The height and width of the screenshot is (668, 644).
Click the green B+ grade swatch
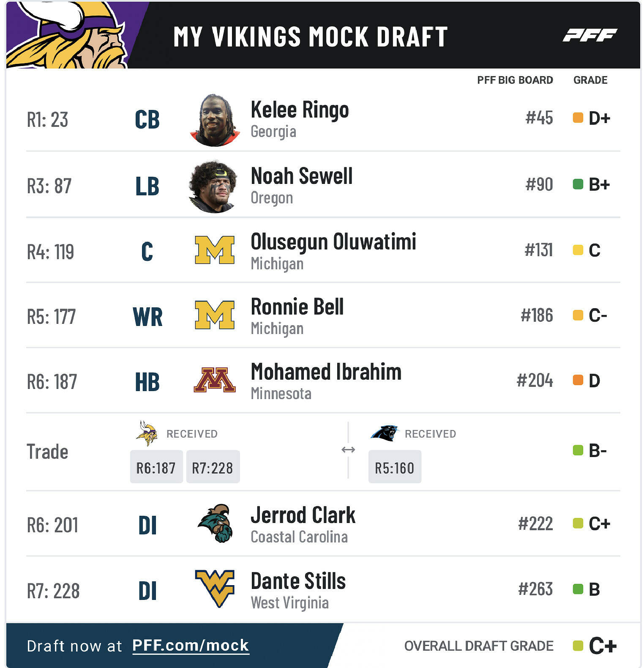coord(578,184)
